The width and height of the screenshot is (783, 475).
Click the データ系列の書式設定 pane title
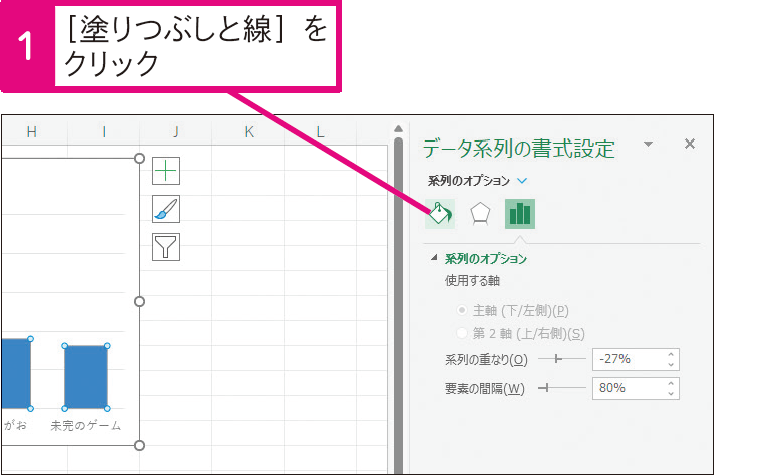tap(519, 148)
